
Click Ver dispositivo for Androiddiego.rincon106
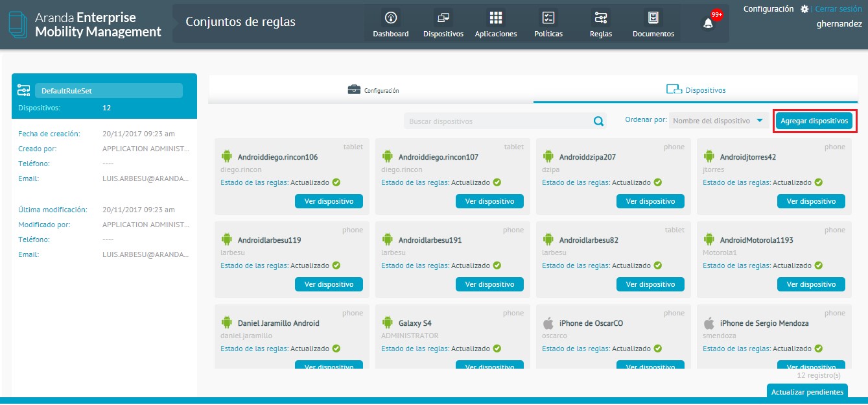click(329, 201)
